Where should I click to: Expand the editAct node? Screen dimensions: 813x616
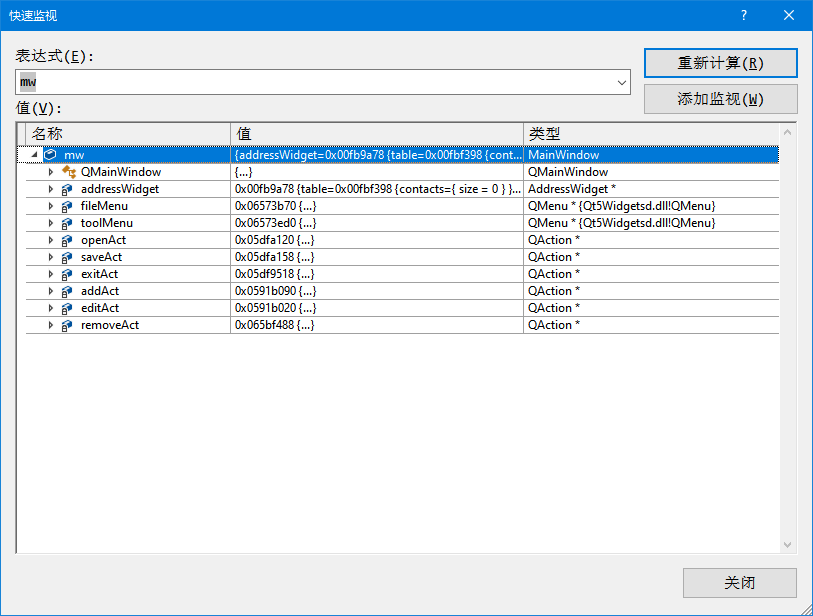(x=50, y=308)
